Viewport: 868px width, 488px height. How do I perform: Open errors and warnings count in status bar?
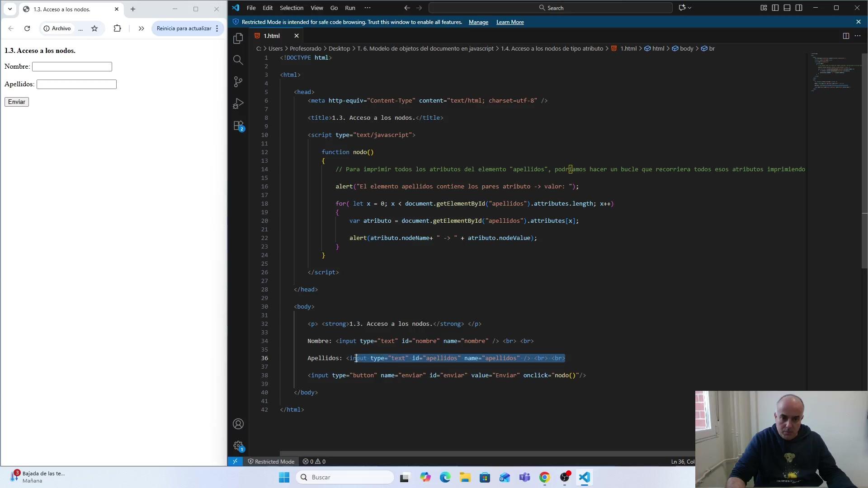pyautogui.click(x=314, y=461)
